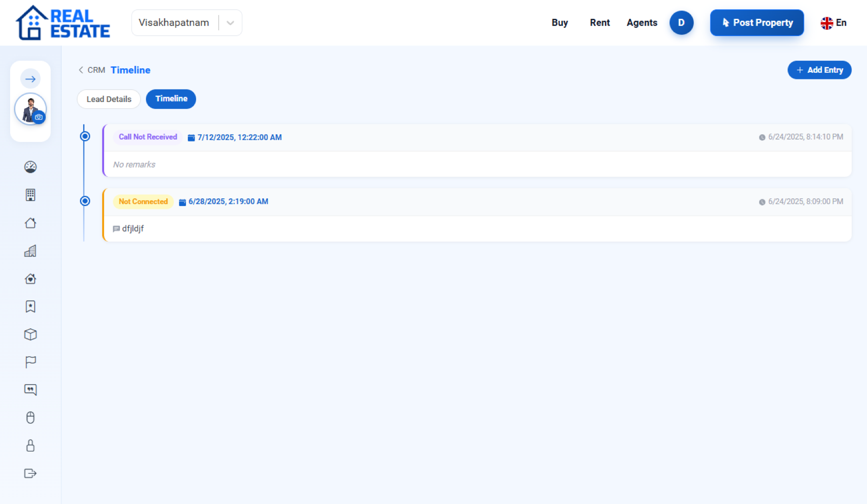The width and height of the screenshot is (867, 504).
Task: Select the Timeline tab pill
Action: click(x=171, y=99)
